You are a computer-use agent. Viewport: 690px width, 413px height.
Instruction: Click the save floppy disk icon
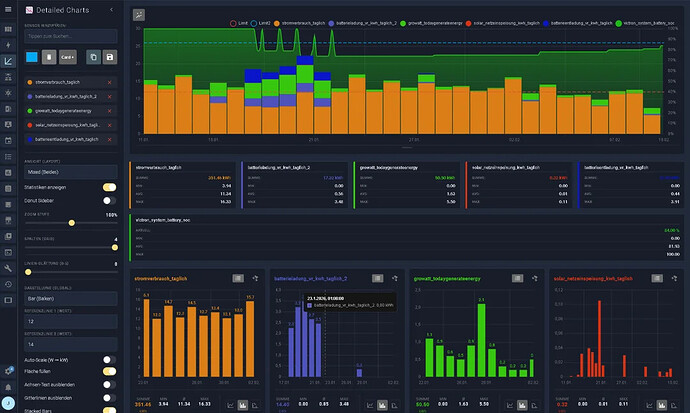pyautogui.click(x=109, y=58)
